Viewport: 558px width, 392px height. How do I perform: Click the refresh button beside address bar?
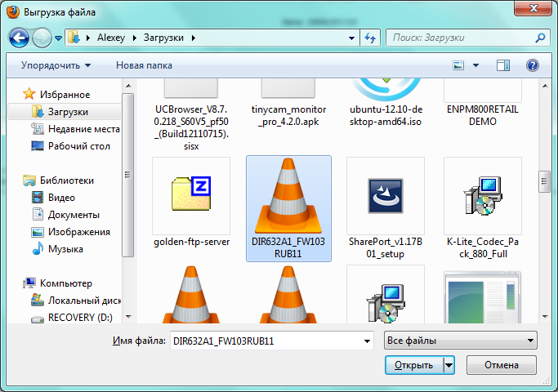370,38
